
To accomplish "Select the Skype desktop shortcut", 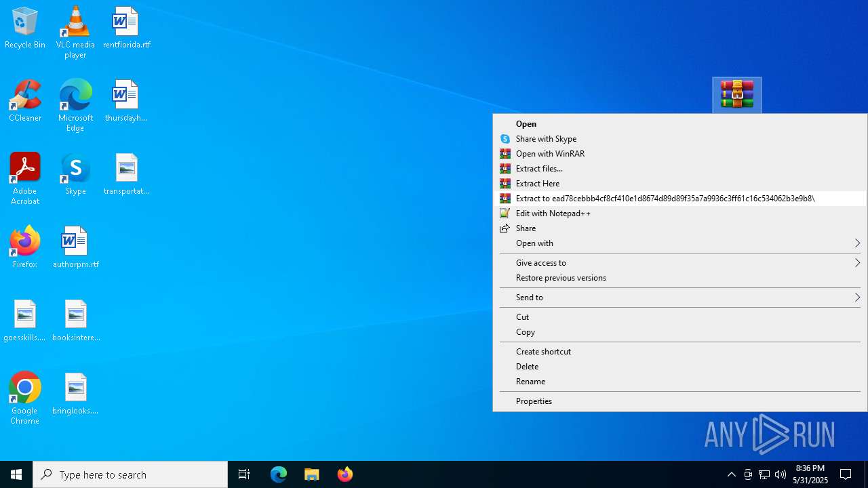I will (x=75, y=175).
